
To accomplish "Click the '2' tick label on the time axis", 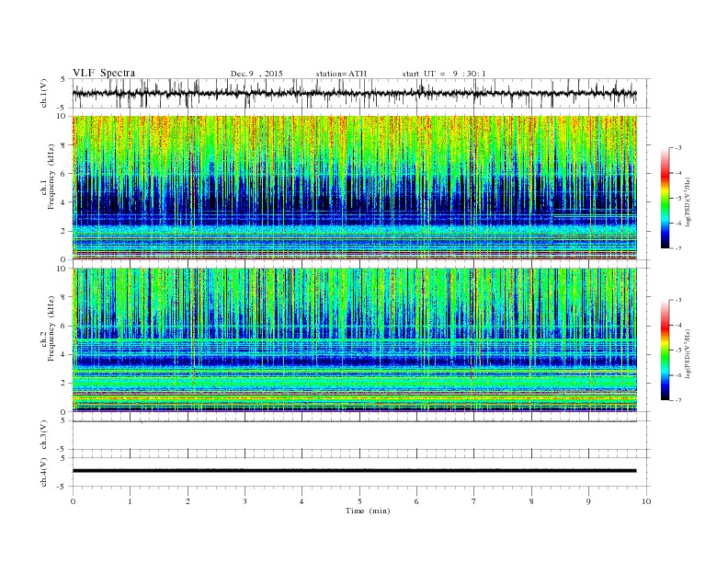I will [188, 501].
